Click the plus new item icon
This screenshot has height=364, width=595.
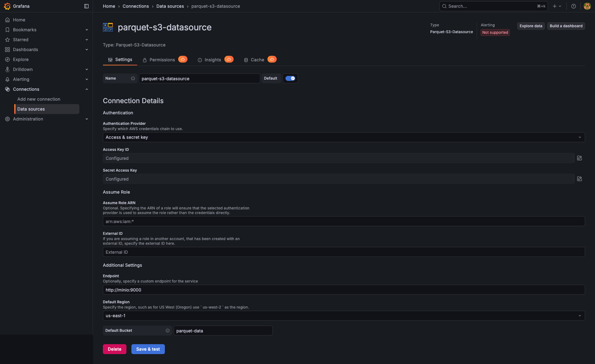pyautogui.click(x=555, y=6)
